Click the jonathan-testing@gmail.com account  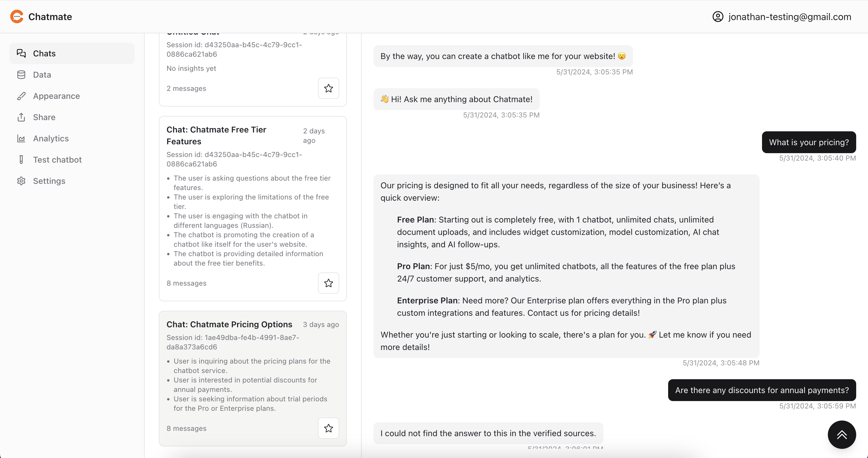[782, 17]
